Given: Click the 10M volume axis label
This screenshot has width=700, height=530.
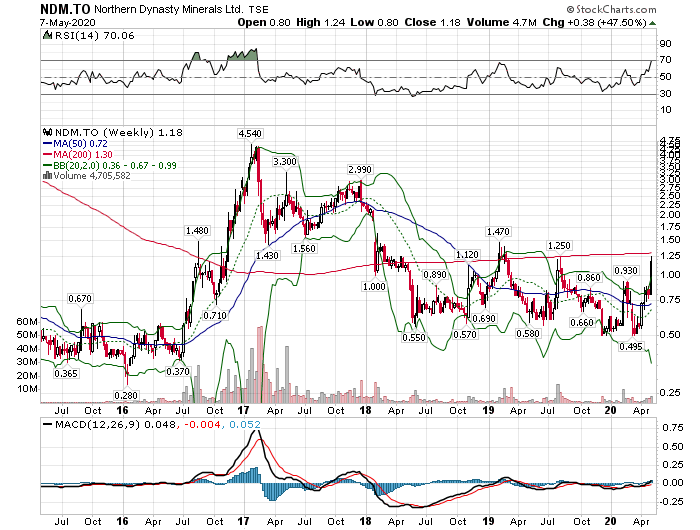Looking at the screenshot, I should click(x=27, y=388).
